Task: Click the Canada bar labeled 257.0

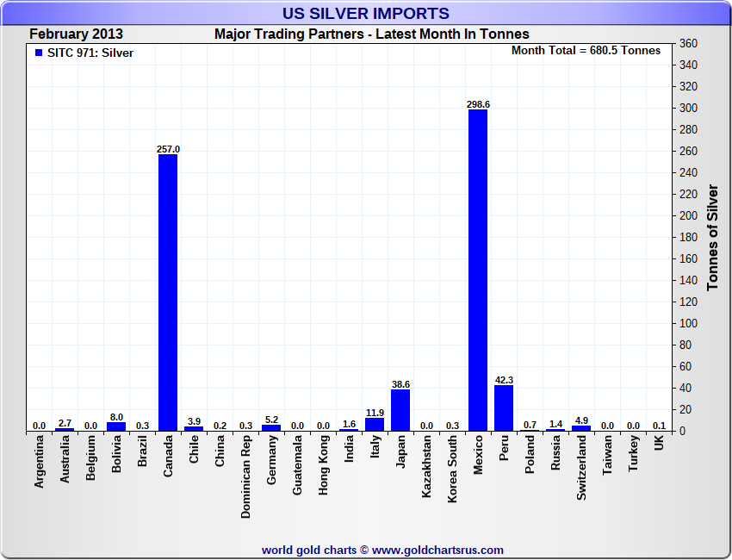Action: pos(168,292)
